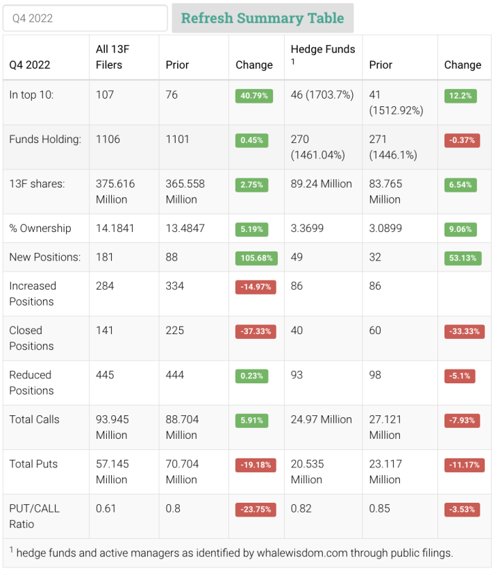Click the Hedge Funds column header

pyautogui.click(x=323, y=49)
